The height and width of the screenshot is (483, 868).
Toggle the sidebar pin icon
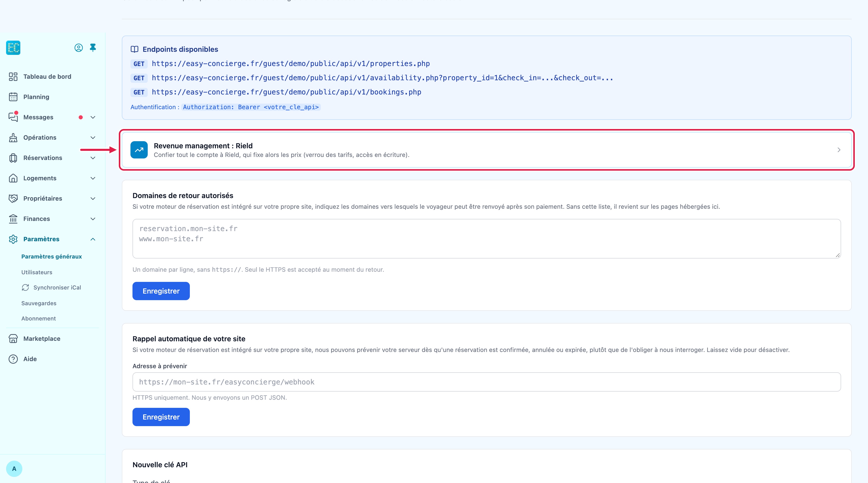pos(93,47)
